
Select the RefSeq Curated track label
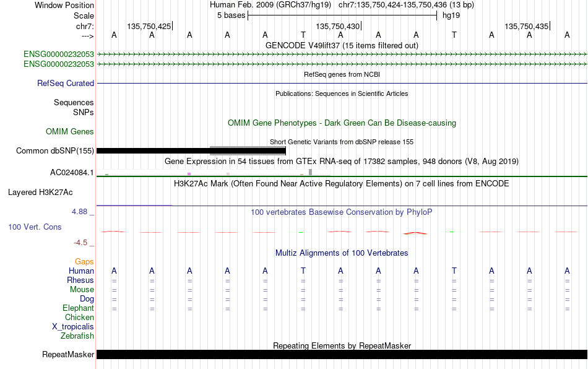tap(65, 83)
